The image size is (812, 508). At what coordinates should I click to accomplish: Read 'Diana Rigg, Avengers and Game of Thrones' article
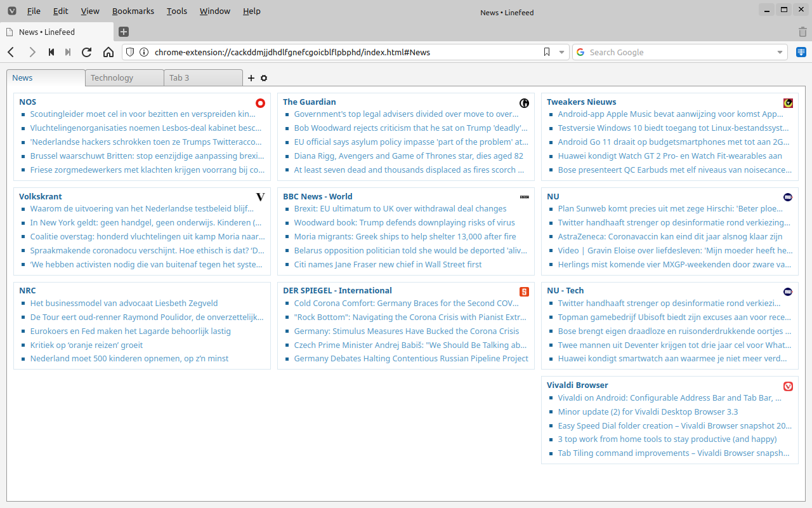(409, 156)
